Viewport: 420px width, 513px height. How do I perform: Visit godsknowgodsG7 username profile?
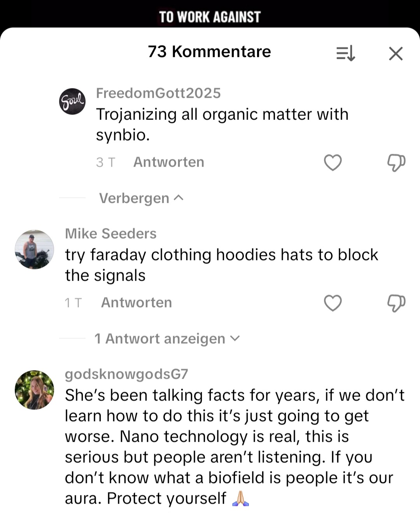[126, 374]
